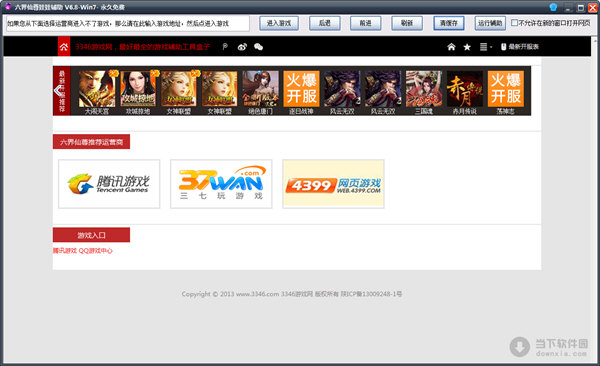Select the 37WAN 三七玩游戏 operator logo
The image size is (600, 366).
coord(221,184)
